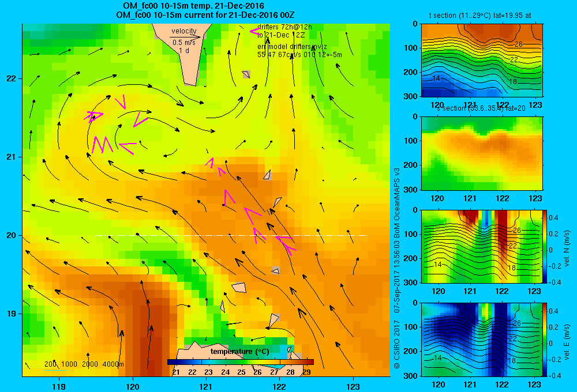This screenshot has height=392, width=577.
Task: Click the '-0.4' tick on the vel. E colorbar
Action: click(554, 375)
